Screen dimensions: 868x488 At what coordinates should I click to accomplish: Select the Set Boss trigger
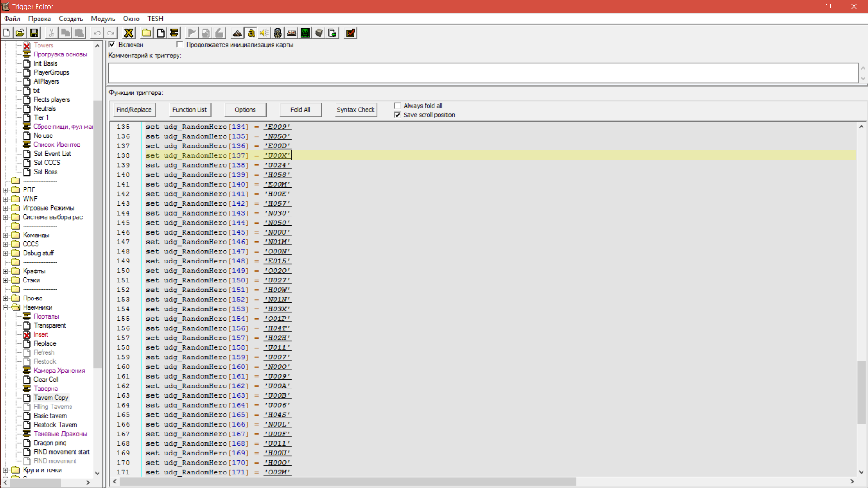[x=45, y=172]
